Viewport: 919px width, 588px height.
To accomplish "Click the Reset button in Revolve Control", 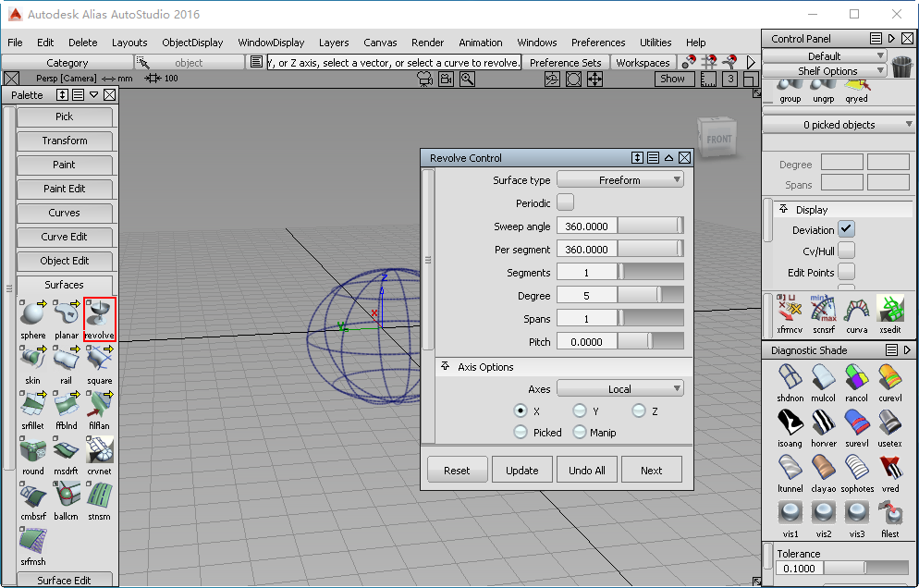I will pos(457,470).
